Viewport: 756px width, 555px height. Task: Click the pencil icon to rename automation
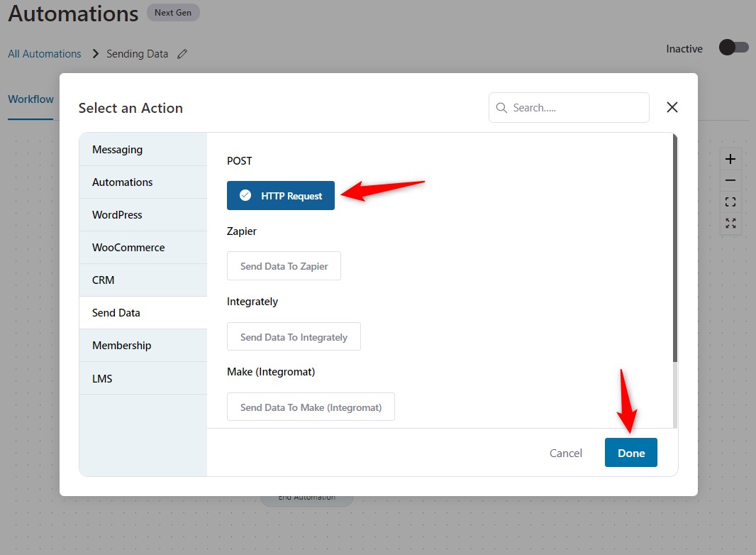[x=182, y=54]
